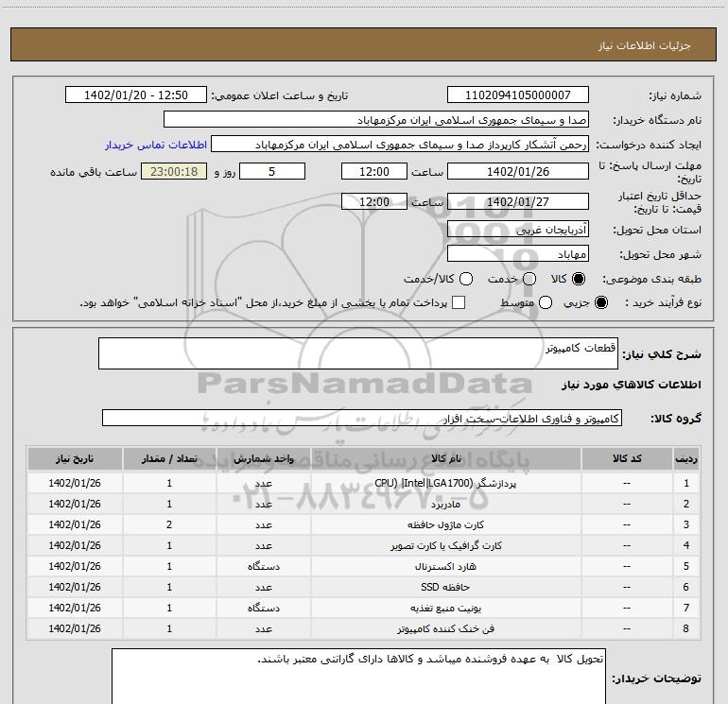Viewport: 728px width, 704px height.
Task: Click the واحد شمارش column header
Action: coord(263,458)
